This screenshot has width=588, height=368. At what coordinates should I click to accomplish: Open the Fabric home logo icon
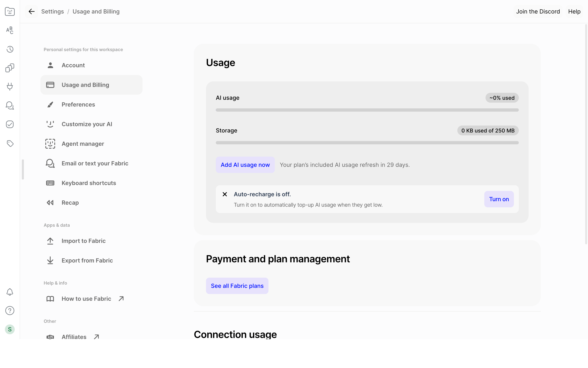pos(10,11)
